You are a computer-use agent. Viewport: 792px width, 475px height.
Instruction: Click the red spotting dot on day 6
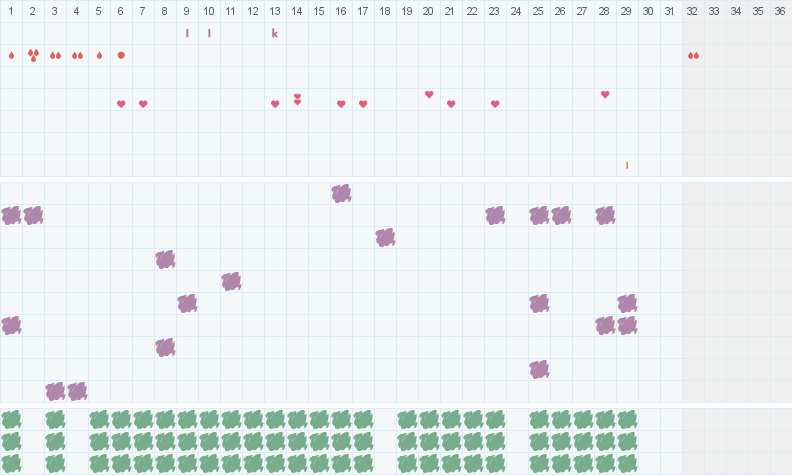tap(121, 55)
